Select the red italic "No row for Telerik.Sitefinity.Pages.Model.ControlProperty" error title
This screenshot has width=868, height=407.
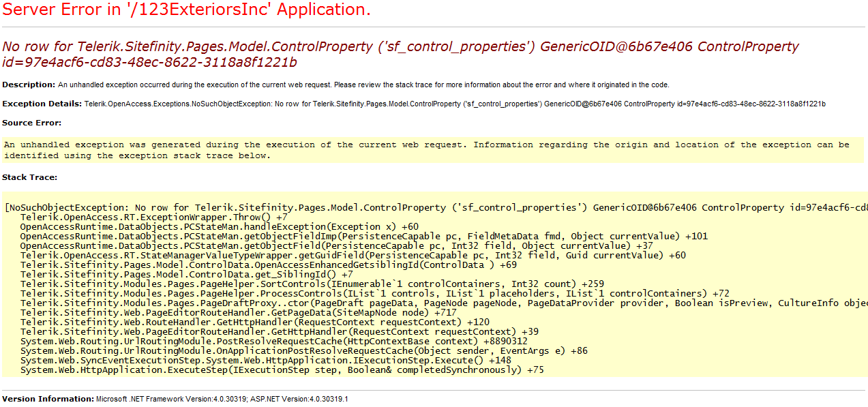pyautogui.click(x=400, y=55)
